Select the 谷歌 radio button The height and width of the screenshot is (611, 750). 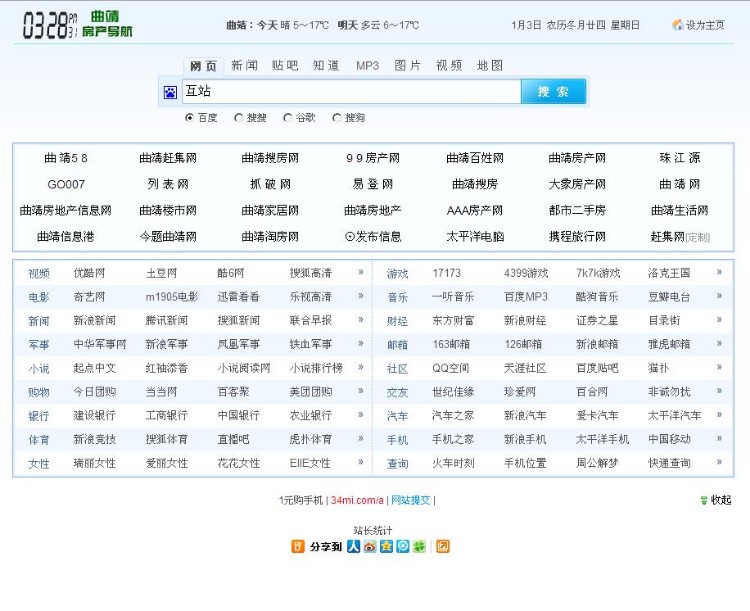coord(287,117)
